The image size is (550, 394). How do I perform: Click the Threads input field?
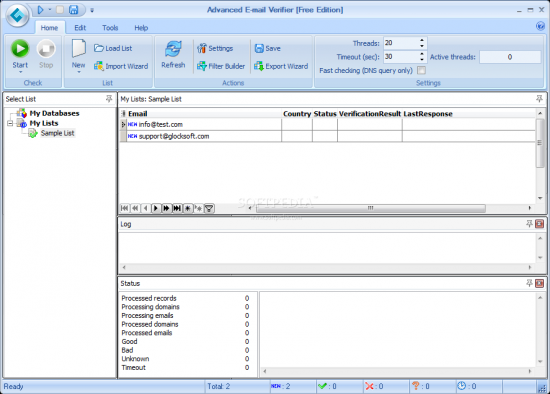401,43
